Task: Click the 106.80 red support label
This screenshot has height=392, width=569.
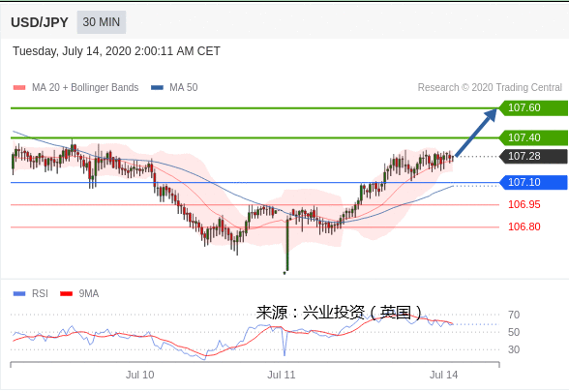Action: point(524,226)
